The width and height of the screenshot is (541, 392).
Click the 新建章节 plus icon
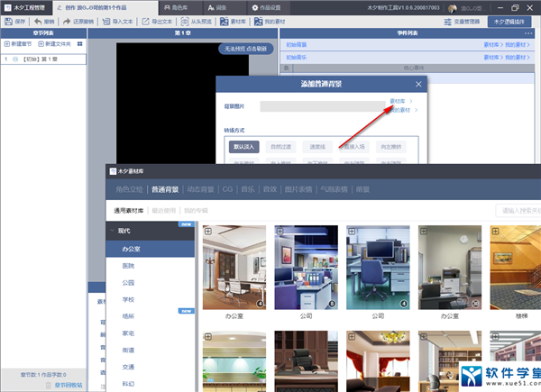click(x=7, y=44)
